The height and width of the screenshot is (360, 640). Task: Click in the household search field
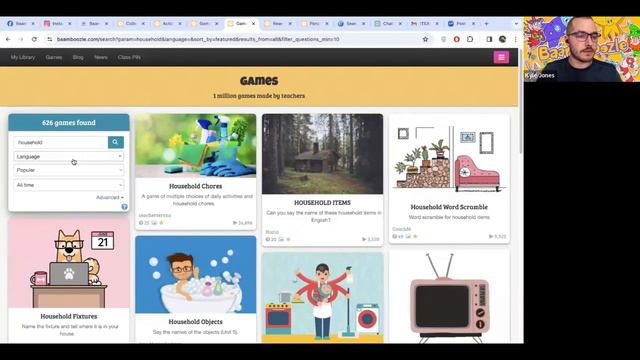pos(61,142)
